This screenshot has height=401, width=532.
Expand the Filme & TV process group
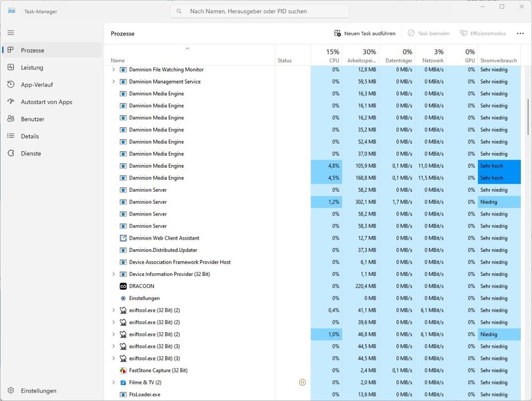click(113, 382)
